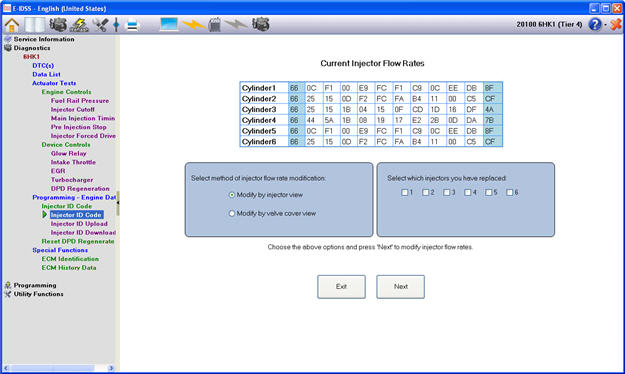Screen dimensions: 625x374
Task: Check injector 2 as replaced
Action: tap(425, 192)
